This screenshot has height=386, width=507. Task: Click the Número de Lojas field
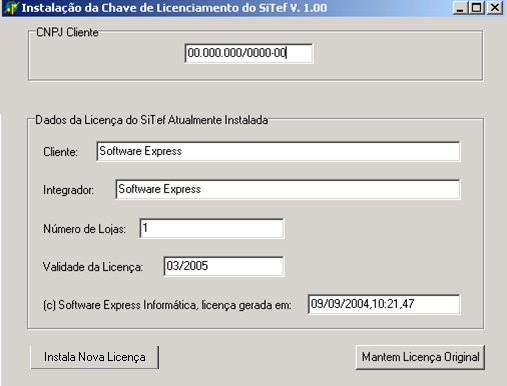click(212, 228)
